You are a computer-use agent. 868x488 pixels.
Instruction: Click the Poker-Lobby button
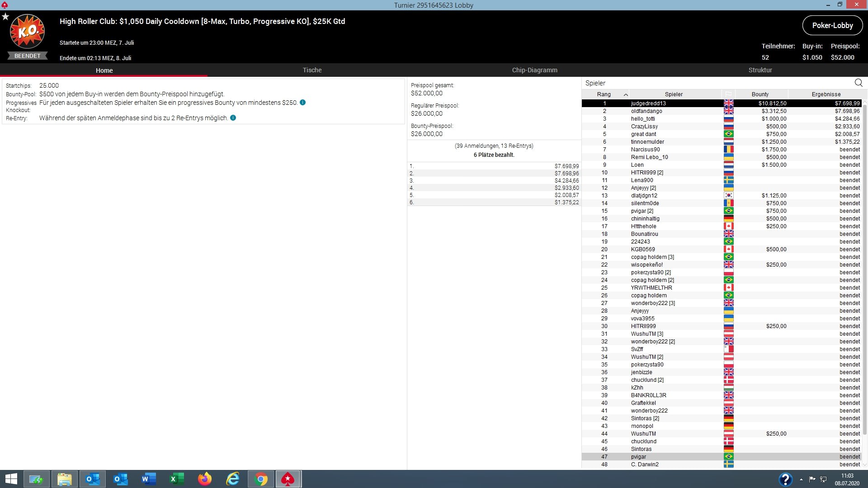832,25
